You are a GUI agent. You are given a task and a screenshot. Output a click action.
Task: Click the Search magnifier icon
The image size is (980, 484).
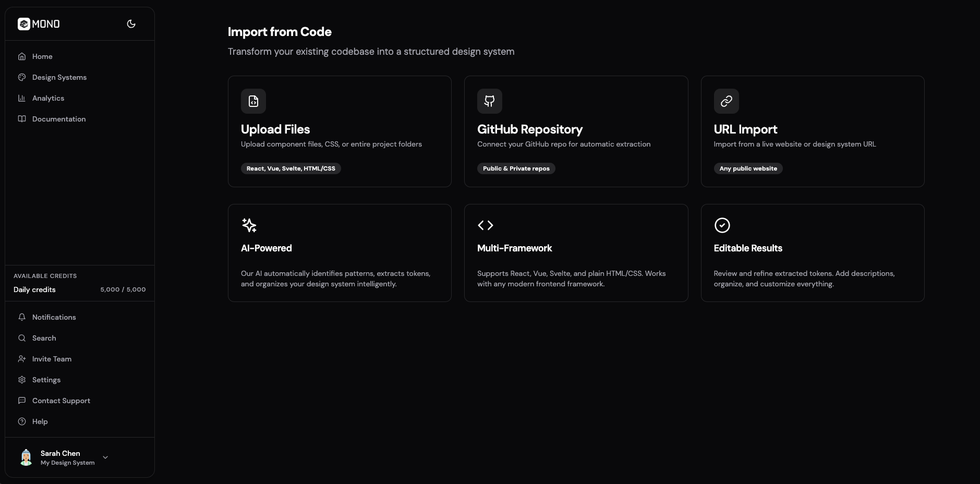(x=22, y=338)
